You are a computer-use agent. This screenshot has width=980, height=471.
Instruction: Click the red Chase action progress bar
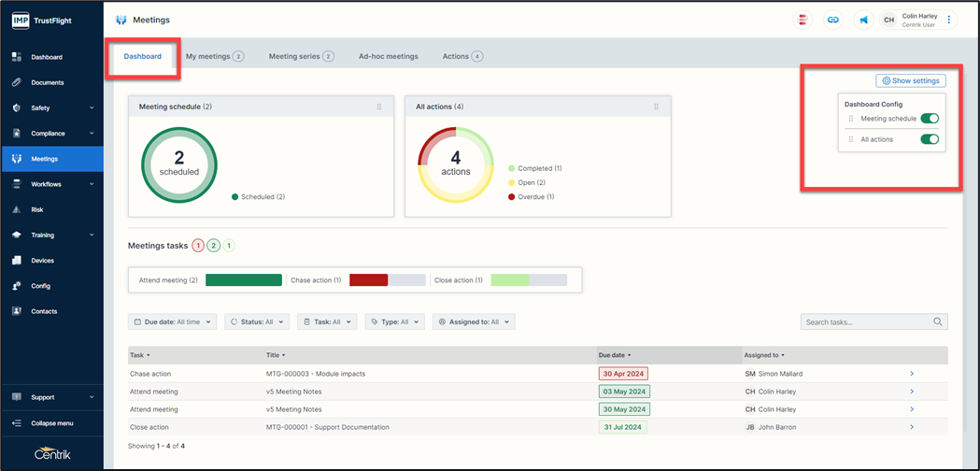coord(368,279)
